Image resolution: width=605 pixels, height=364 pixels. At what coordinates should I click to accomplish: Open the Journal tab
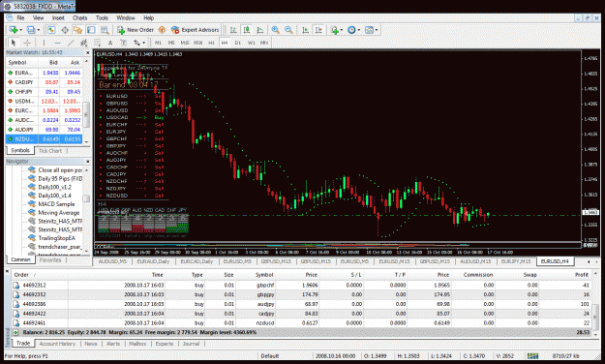tap(191, 344)
